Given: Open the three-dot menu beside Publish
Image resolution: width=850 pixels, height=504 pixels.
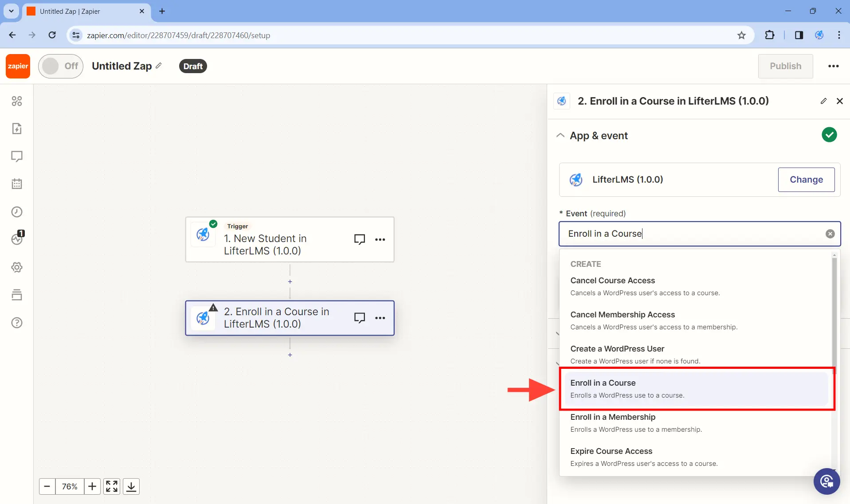Looking at the screenshot, I should pos(833,66).
